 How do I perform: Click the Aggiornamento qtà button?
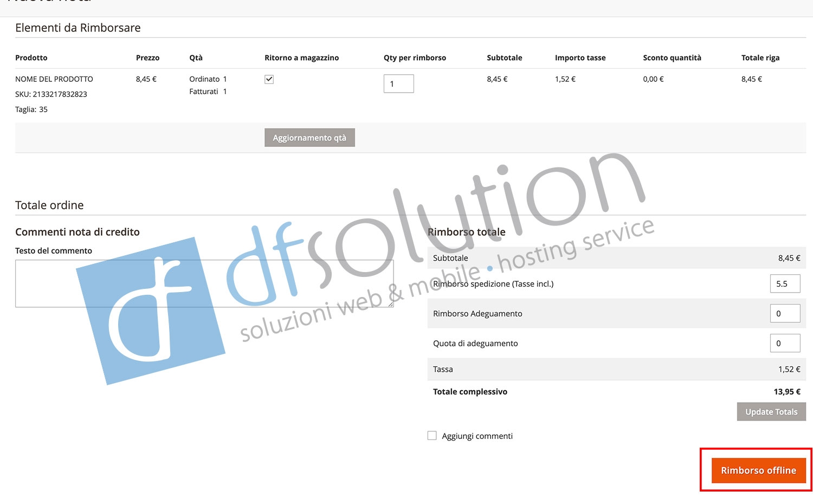(309, 138)
